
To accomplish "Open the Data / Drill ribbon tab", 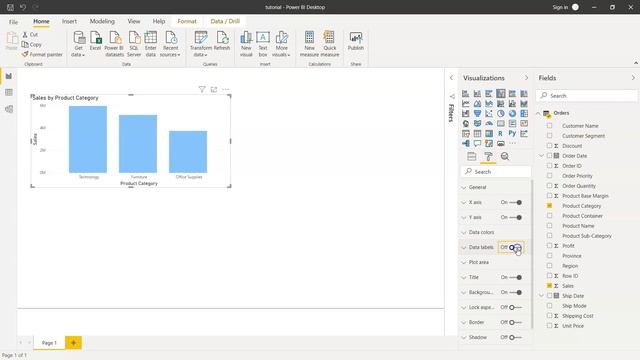I will [225, 21].
